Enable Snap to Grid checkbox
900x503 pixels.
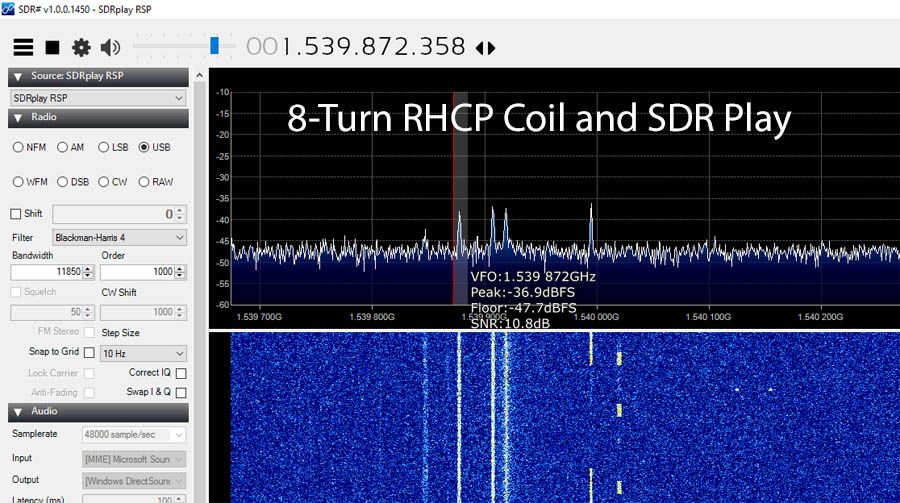pos(89,352)
